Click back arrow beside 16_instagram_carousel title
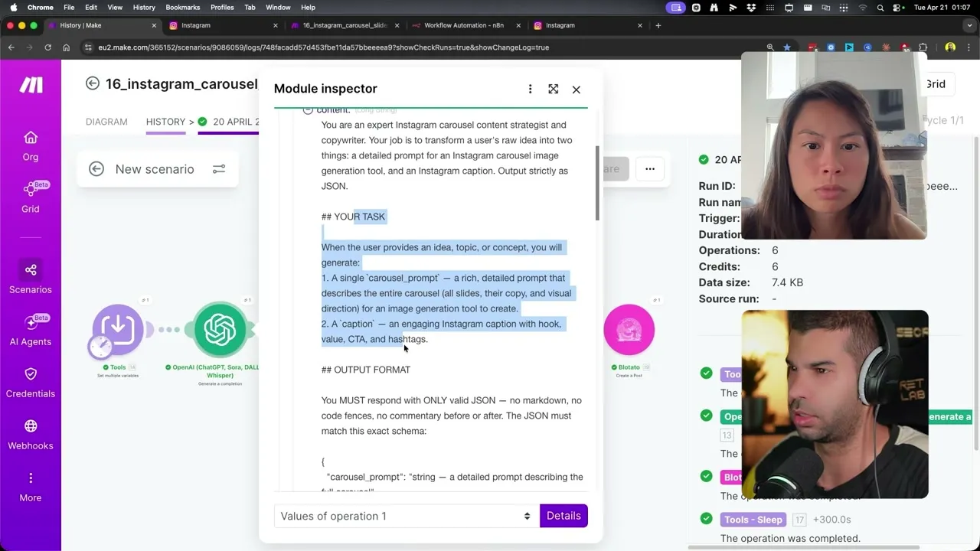 [93, 83]
